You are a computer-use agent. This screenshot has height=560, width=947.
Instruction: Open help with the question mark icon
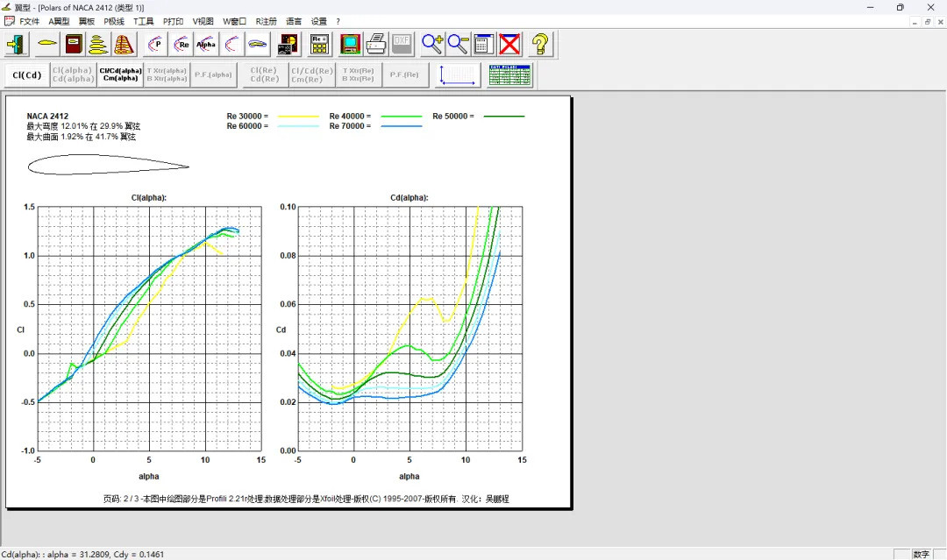click(540, 44)
